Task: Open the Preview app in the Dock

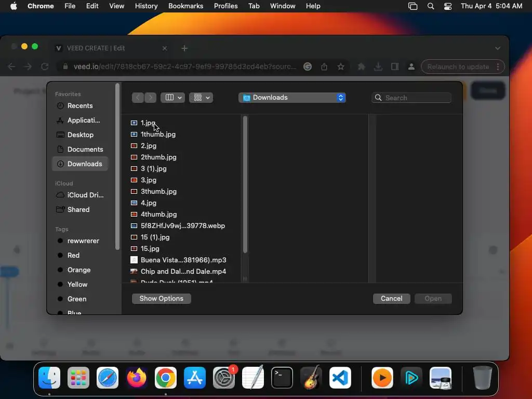Action: coord(441,378)
